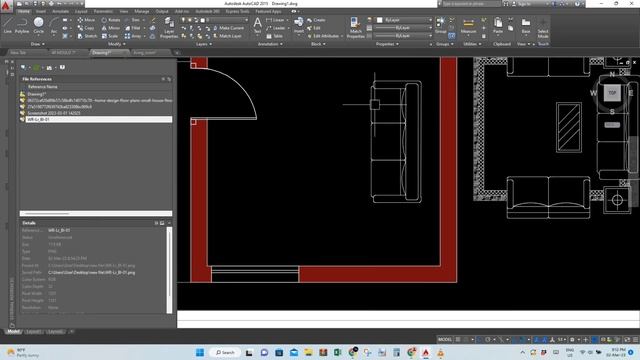The image size is (640, 360).
Task: Click the Leader tool
Action: pos(276,28)
